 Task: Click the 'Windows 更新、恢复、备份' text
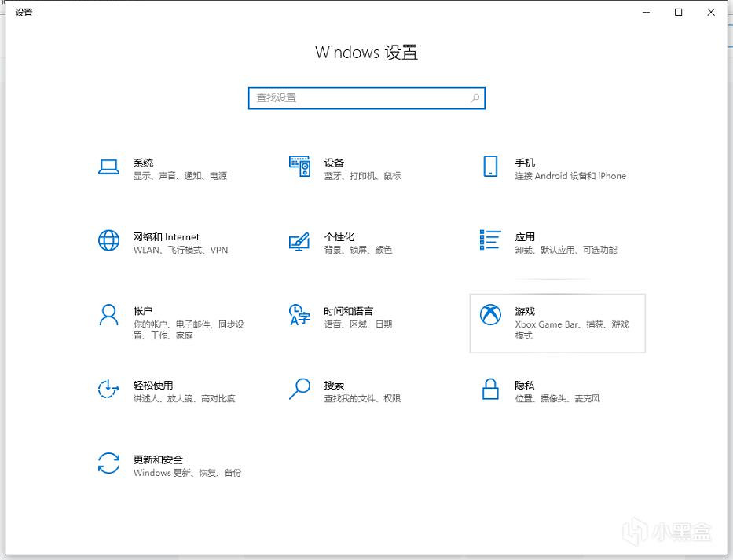pyautogui.click(x=187, y=473)
